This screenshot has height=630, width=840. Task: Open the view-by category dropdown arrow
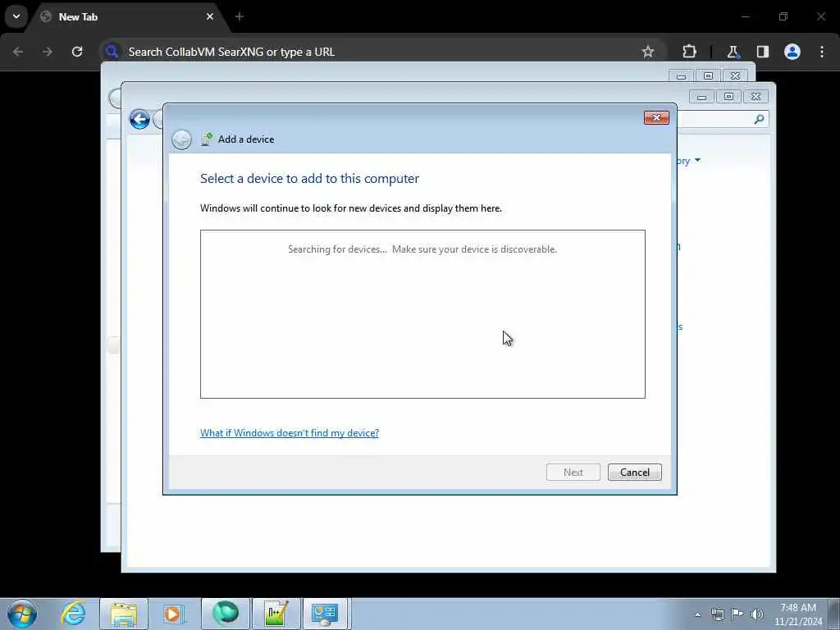coord(697,160)
